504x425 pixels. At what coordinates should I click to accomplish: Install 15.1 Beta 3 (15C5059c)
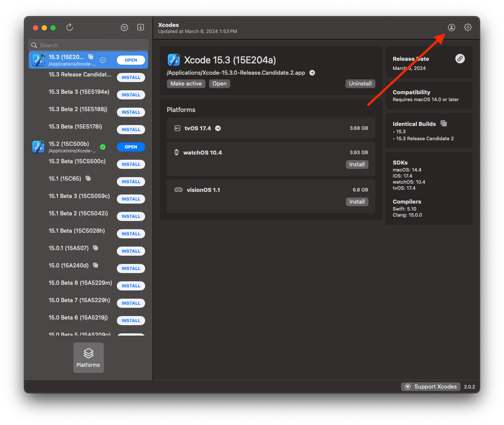131,199
